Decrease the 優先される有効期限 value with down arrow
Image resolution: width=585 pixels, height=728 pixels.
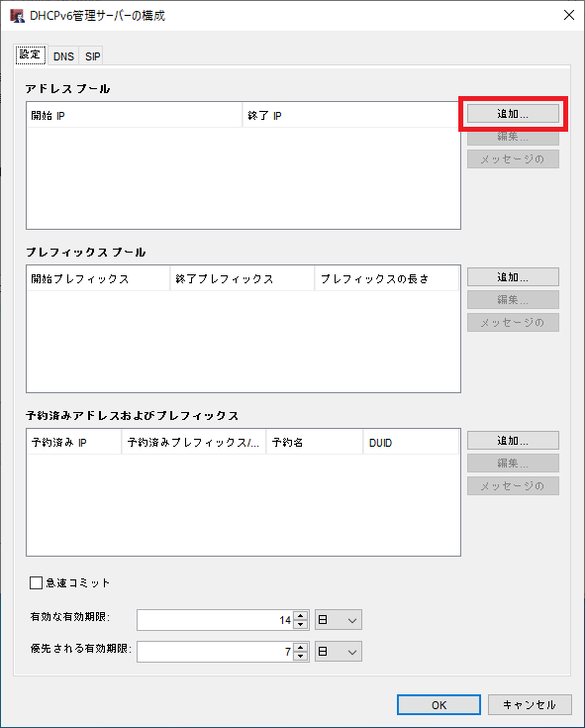point(301,656)
